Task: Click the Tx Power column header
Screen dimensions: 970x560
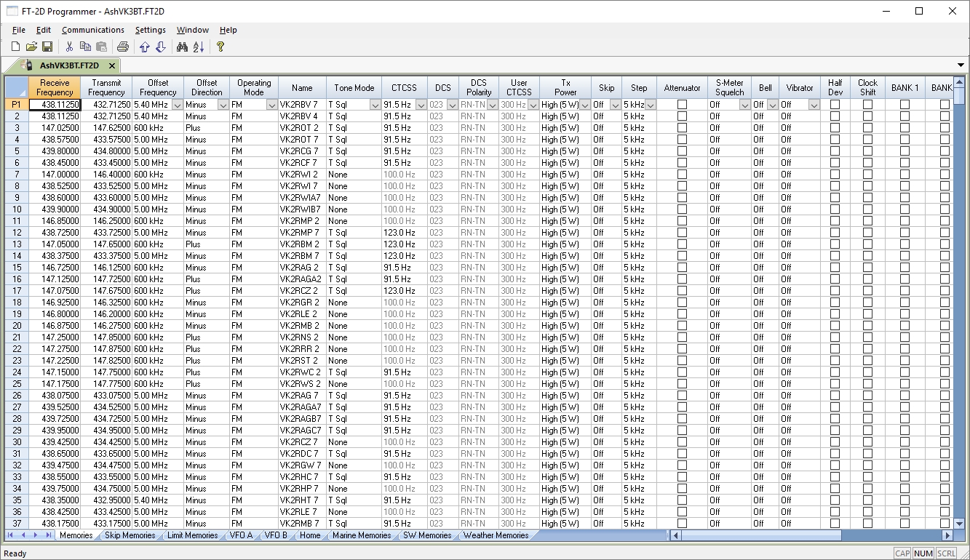Action: click(x=565, y=87)
